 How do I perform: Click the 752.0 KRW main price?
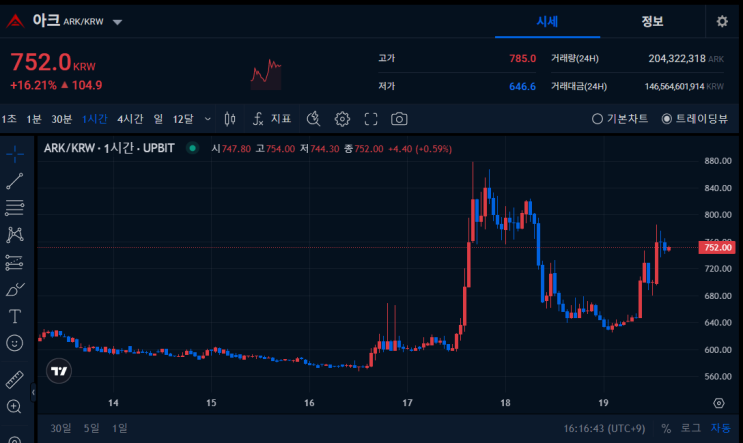[53, 62]
